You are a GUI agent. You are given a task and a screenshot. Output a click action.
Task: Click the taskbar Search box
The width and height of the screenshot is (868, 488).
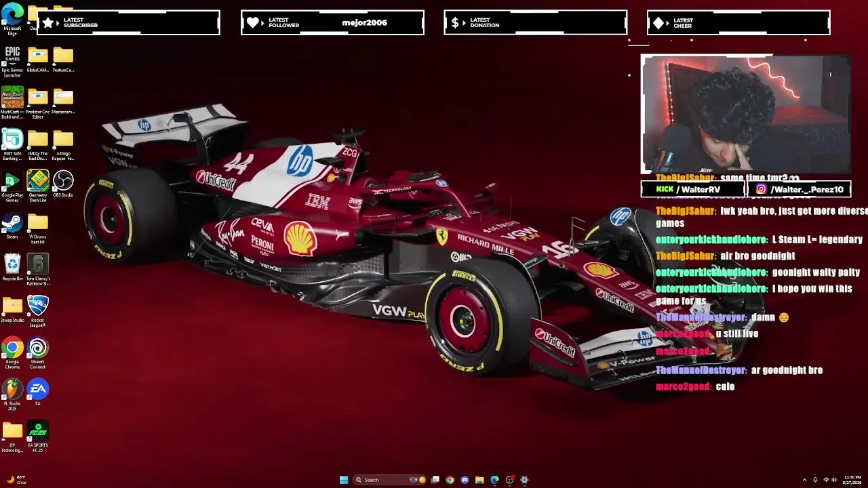click(x=390, y=480)
